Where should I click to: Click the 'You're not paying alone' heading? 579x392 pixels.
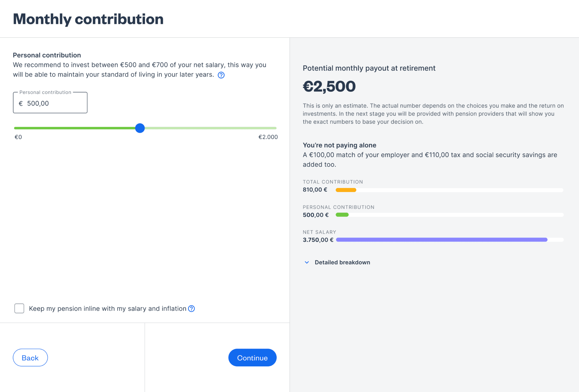(x=339, y=145)
